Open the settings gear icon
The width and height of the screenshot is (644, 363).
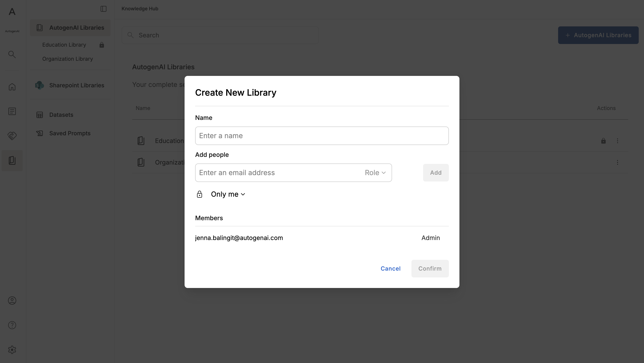[12, 350]
